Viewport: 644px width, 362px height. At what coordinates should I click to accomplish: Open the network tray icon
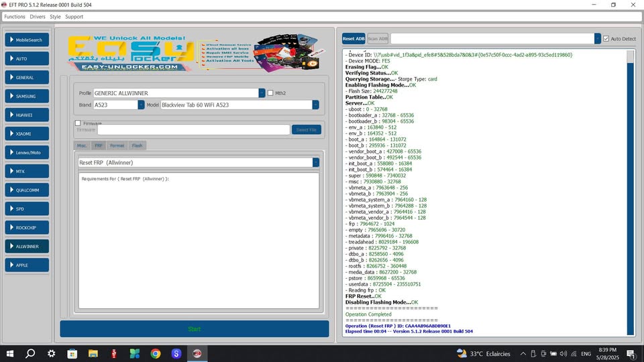pos(574,354)
